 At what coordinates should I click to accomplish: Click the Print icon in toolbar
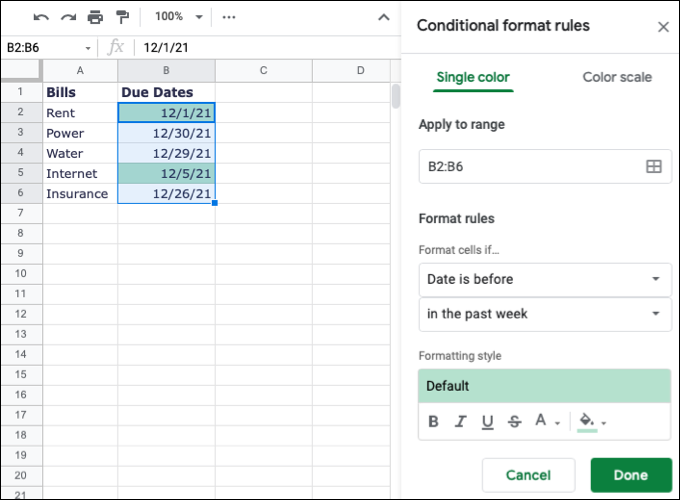click(x=95, y=17)
